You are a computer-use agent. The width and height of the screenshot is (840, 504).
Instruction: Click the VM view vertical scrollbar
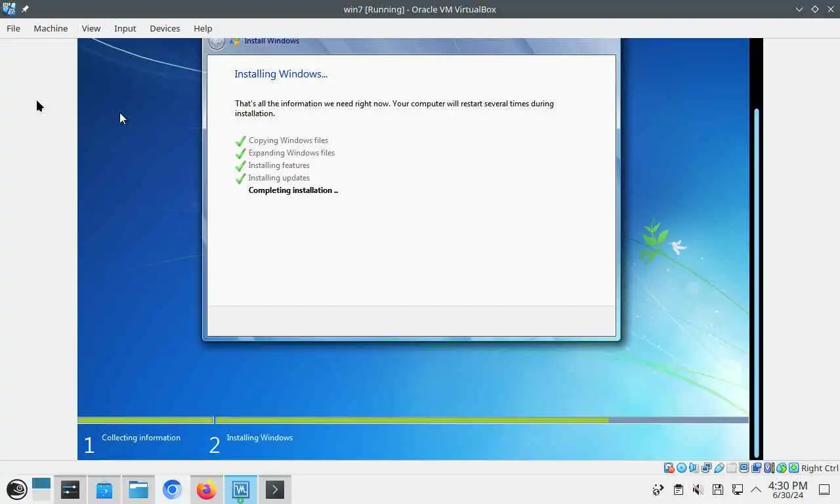pos(757,282)
